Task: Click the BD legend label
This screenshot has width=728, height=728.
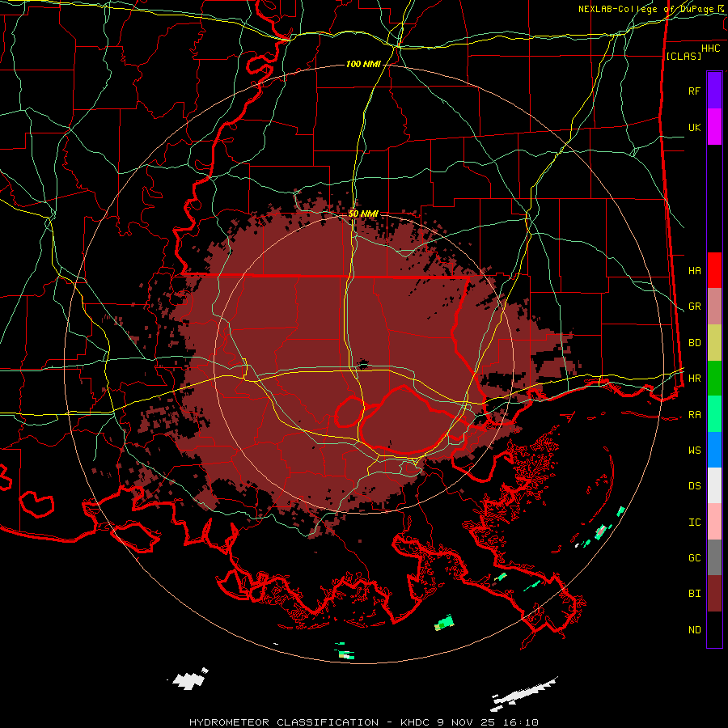Action: [694, 343]
